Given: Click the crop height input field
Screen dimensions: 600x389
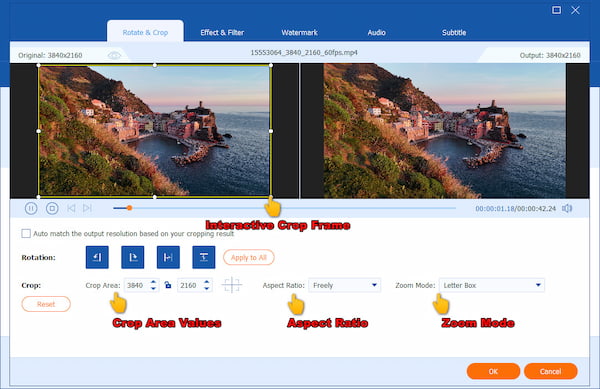Looking at the screenshot, I should click(190, 285).
